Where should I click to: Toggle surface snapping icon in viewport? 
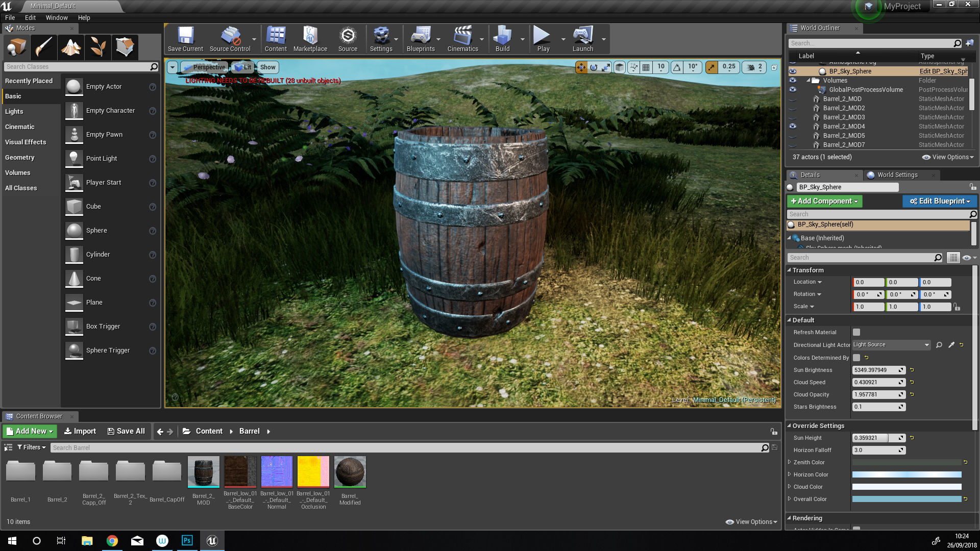(633, 67)
